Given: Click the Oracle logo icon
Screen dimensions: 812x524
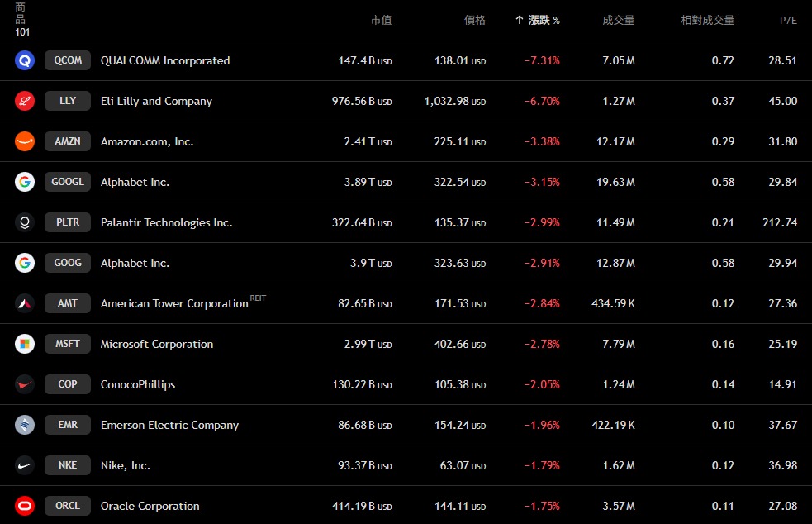Looking at the screenshot, I should pos(25,506).
